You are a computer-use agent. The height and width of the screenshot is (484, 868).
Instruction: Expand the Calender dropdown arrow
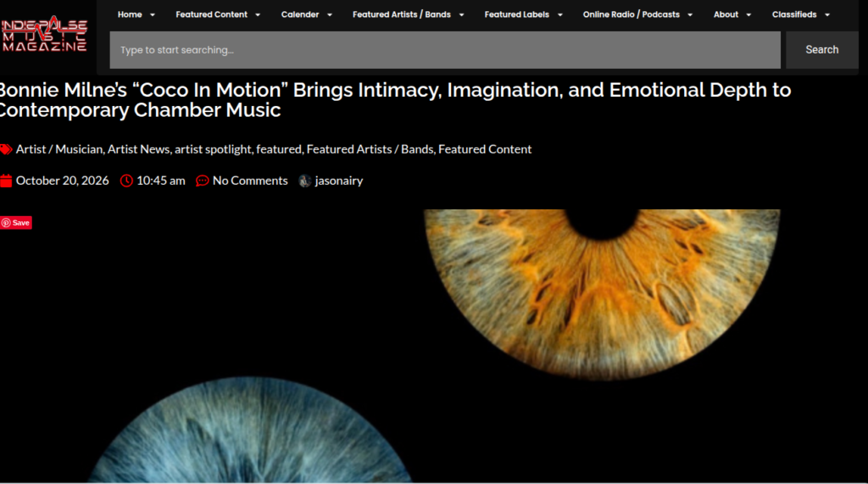330,15
